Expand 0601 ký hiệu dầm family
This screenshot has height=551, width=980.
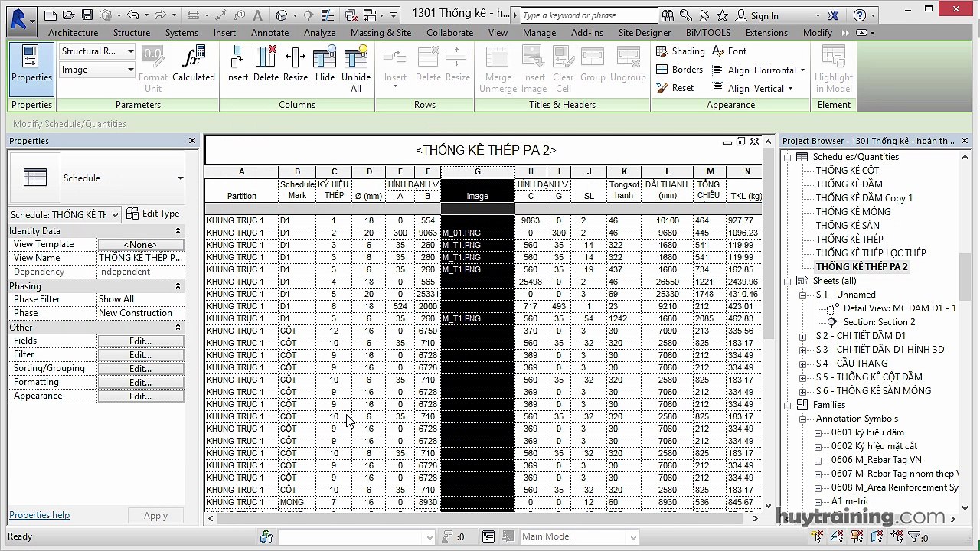click(x=818, y=432)
